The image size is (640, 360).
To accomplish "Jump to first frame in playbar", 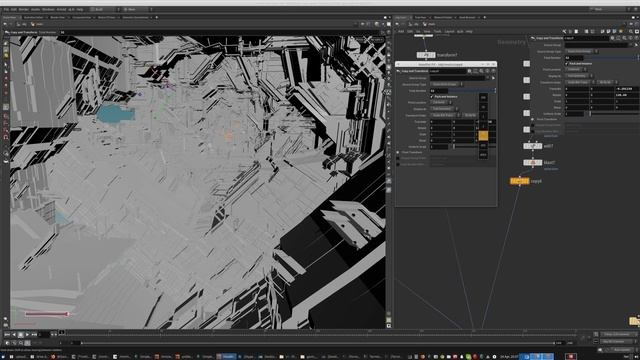I will (7, 334).
